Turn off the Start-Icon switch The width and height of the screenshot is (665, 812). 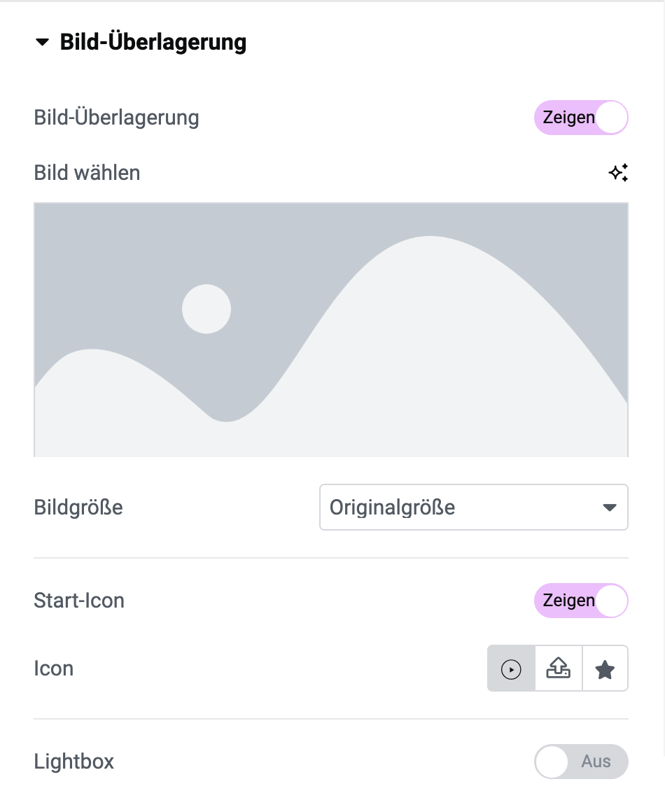pyautogui.click(x=581, y=601)
